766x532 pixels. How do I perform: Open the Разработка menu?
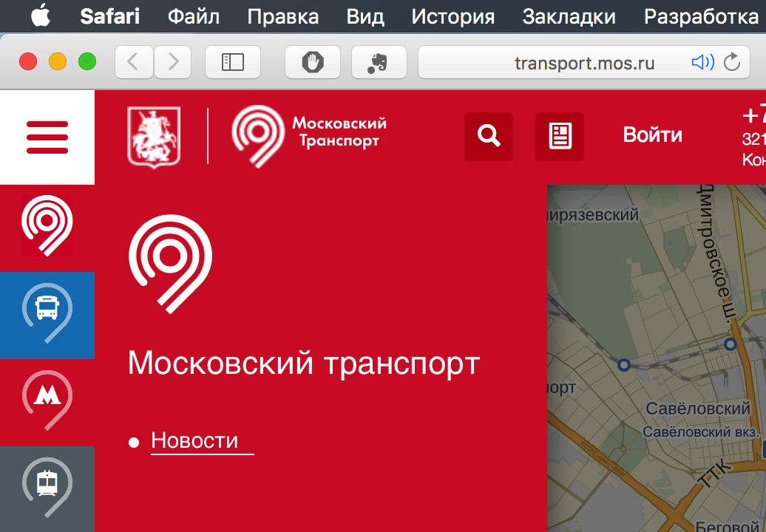point(702,16)
